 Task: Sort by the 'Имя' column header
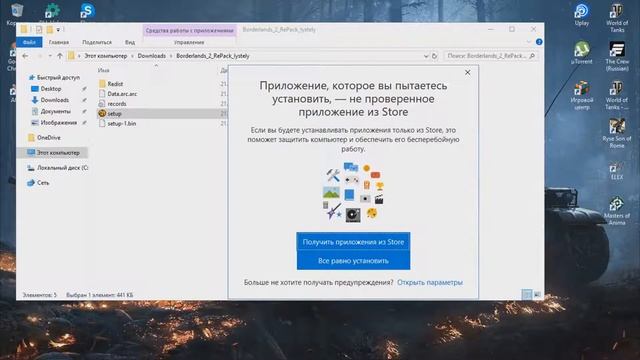tap(103, 70)
